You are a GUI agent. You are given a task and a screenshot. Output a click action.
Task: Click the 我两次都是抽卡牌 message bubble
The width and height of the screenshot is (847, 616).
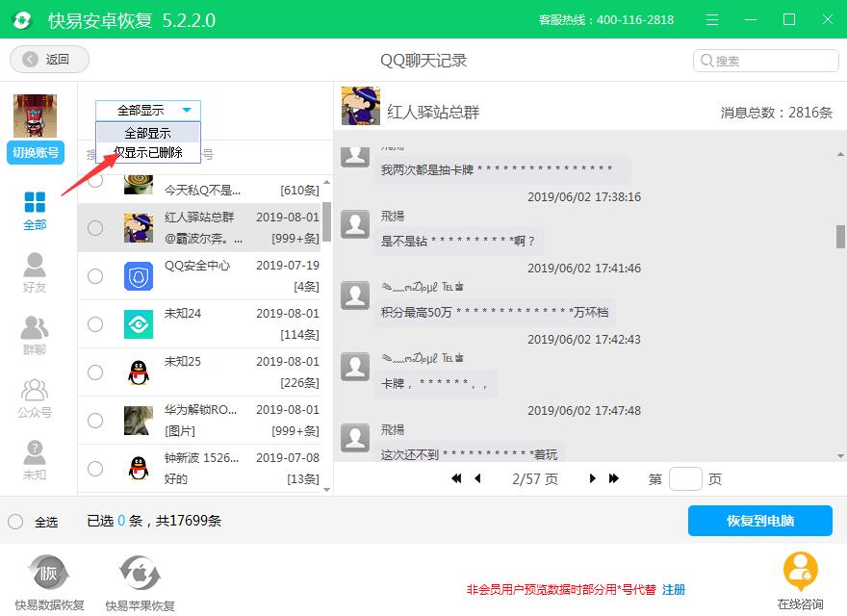pyautogui.click(x=502, y=170)
